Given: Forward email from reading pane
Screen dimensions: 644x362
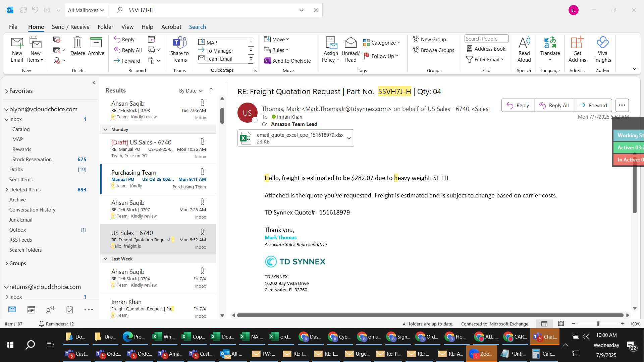Looking at the screenshot, I should [593, 105].
